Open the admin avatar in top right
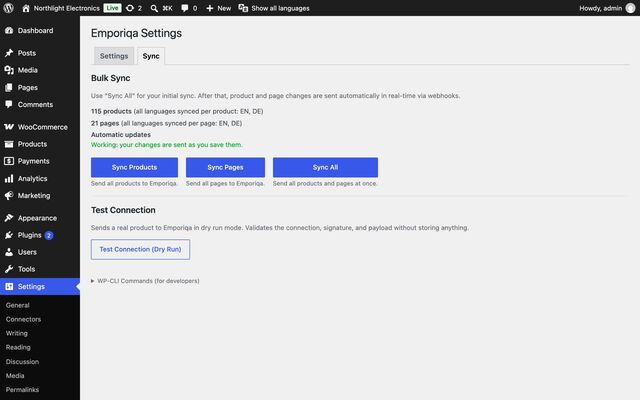 pyautogui.click(x=630, y=8)
